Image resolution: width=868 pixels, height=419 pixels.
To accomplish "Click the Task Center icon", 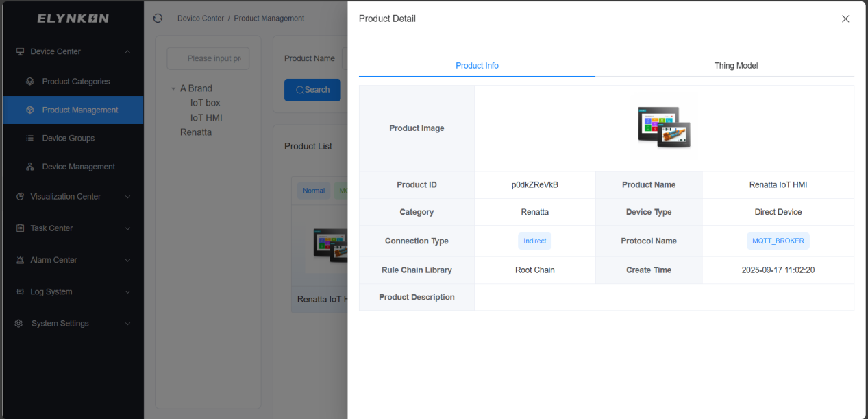I will click(x=20, y=228).
